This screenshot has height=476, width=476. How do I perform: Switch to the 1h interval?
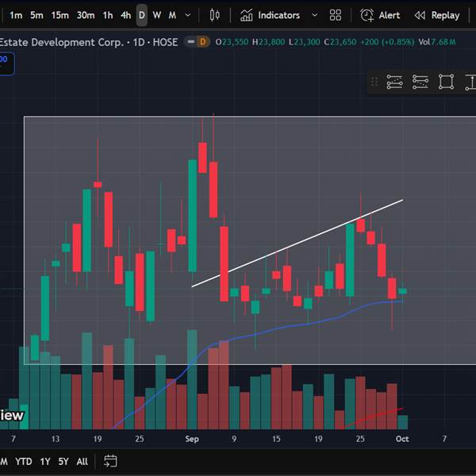click(x=107, y=15)
